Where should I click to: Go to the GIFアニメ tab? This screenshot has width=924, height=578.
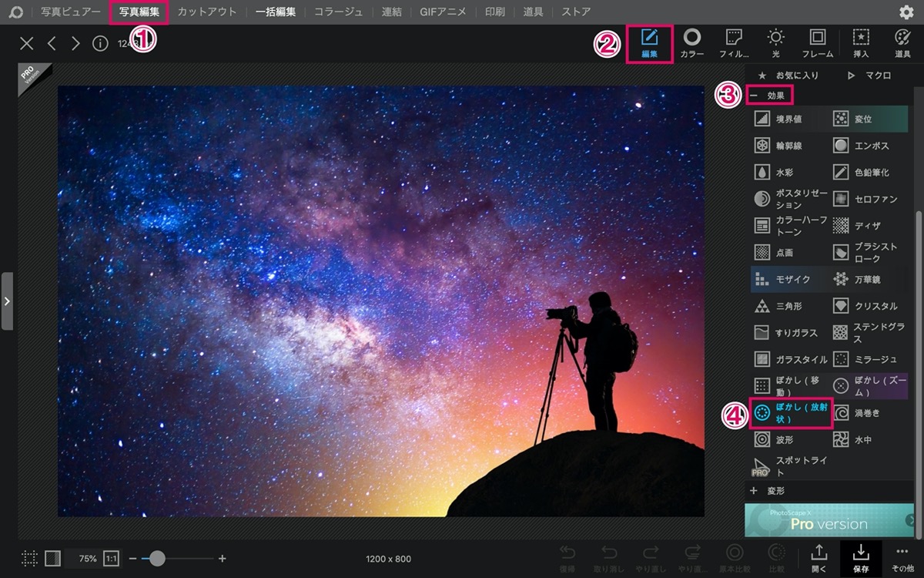[444, 12]
